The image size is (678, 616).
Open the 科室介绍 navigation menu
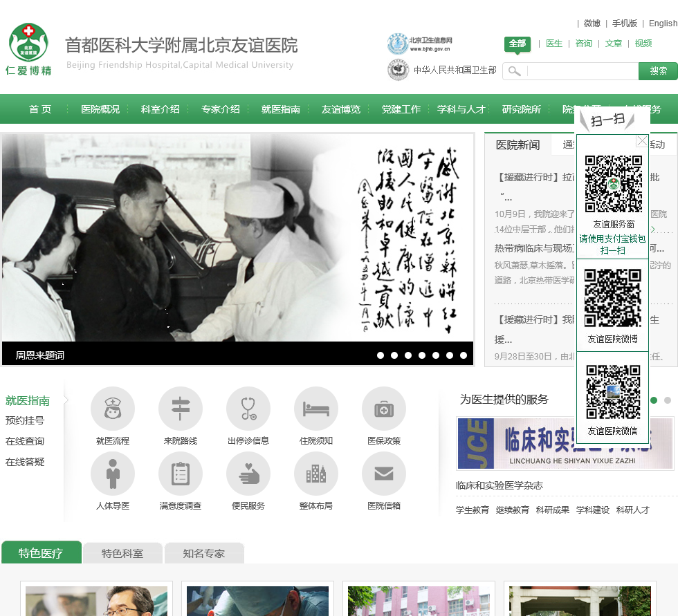[161, 109]
